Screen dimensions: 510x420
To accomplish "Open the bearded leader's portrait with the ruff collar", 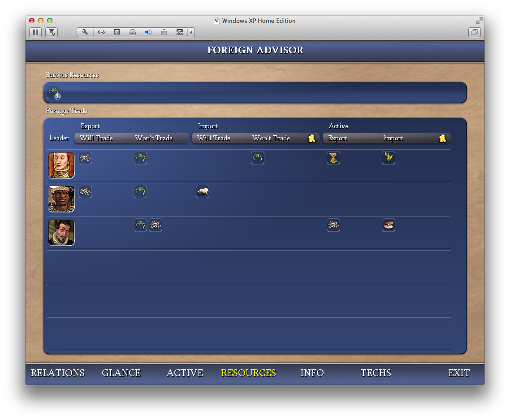I will point(61,232).
